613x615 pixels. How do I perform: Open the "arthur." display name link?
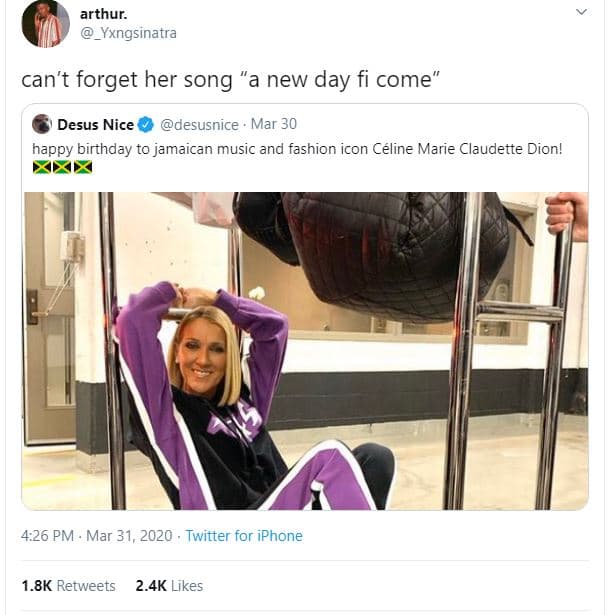[103, 15]
